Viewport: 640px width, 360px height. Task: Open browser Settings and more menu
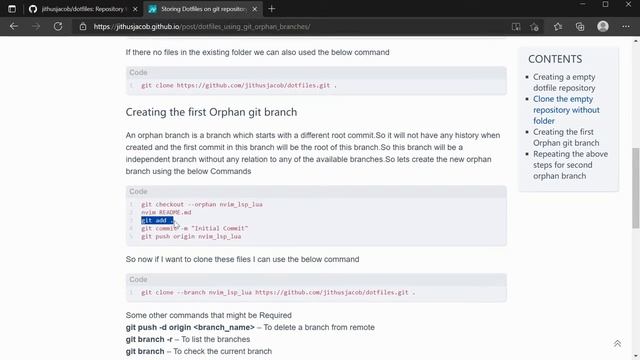[x=626, y=27]
